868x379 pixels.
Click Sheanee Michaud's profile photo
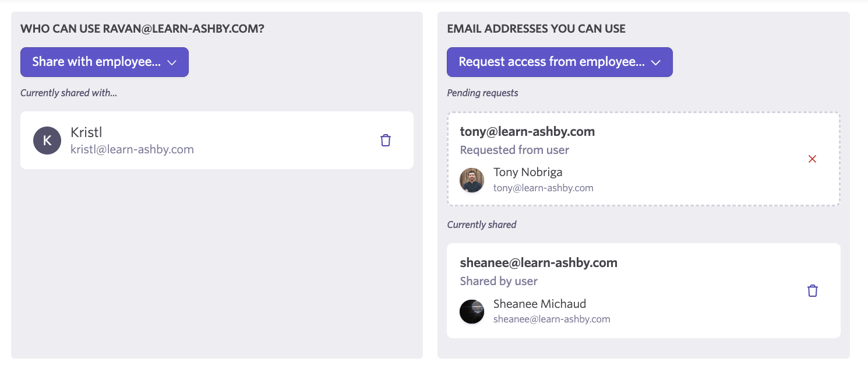click(x=472, y=312)
